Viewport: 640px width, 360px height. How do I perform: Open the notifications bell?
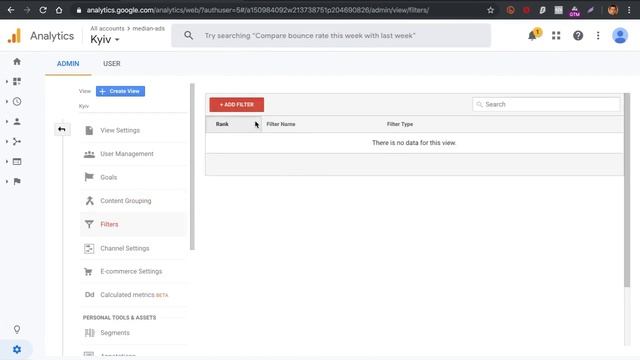[532, 36]
